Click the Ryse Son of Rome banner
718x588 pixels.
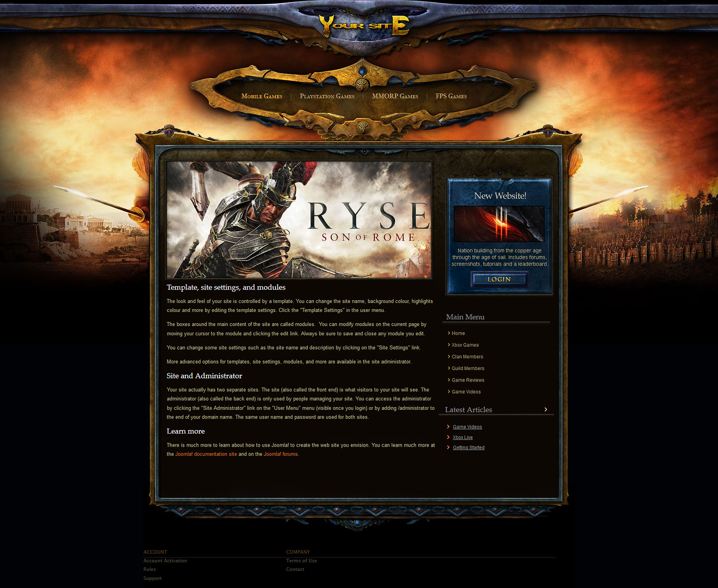click(299, 219)
